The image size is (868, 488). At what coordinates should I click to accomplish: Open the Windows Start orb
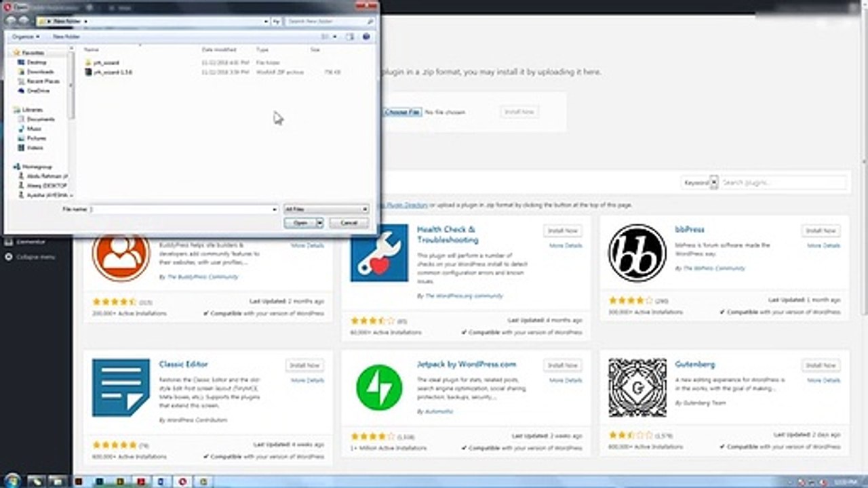[11, 481]
